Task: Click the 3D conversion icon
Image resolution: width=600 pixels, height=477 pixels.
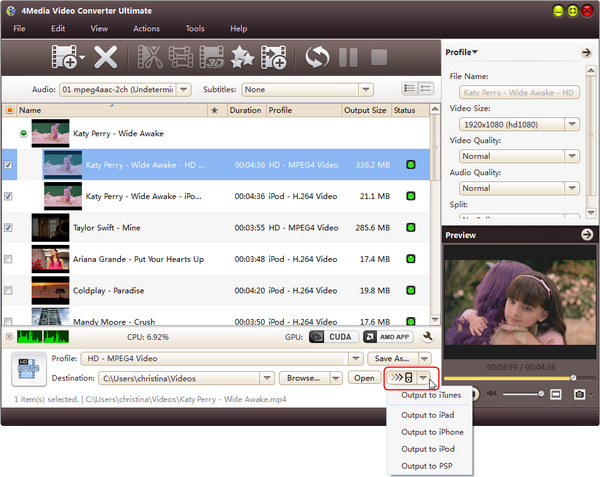Action: [x=210, y=58]
